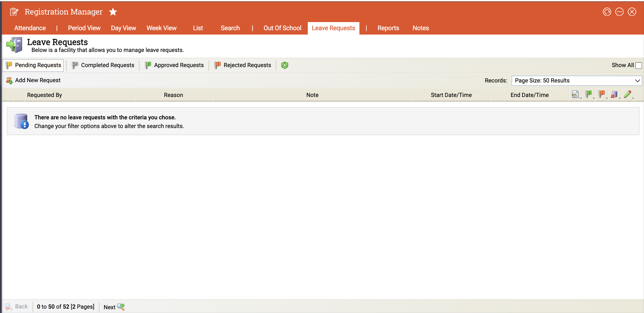Image resolution: width=644 pixels, height=313 pixels.
Task: Enable the Show All checkbox
Action: (x=638, y=66)
